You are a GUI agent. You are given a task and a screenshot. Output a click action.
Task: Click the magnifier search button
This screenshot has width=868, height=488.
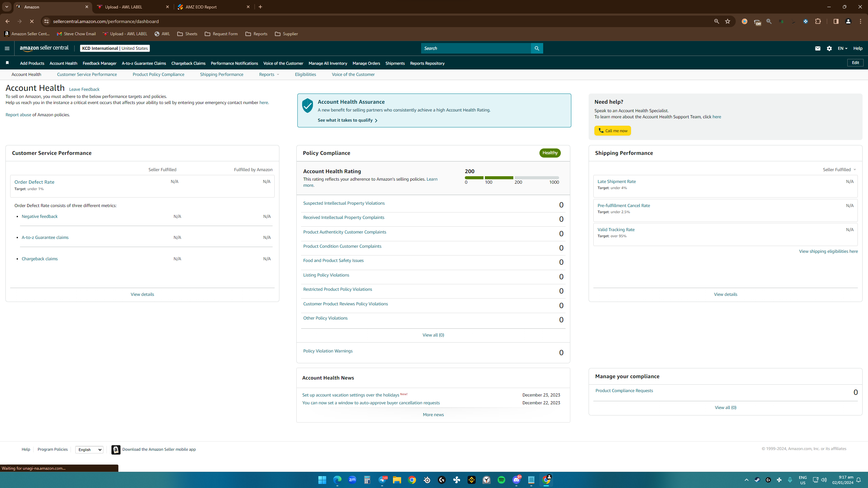point(537,48)
